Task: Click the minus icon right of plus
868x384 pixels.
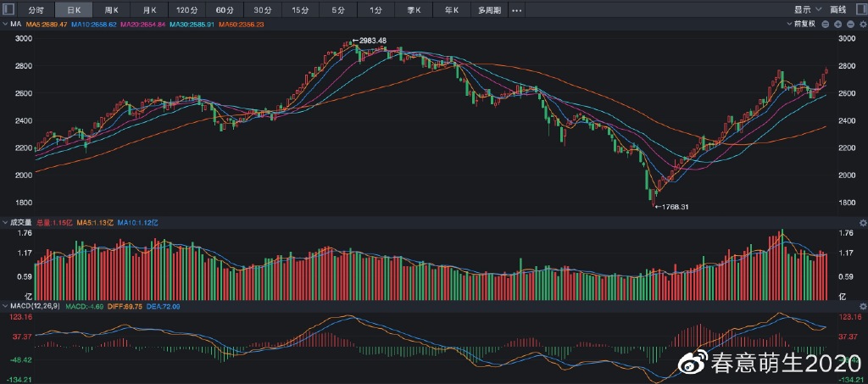Action: (x=849, y=24)
